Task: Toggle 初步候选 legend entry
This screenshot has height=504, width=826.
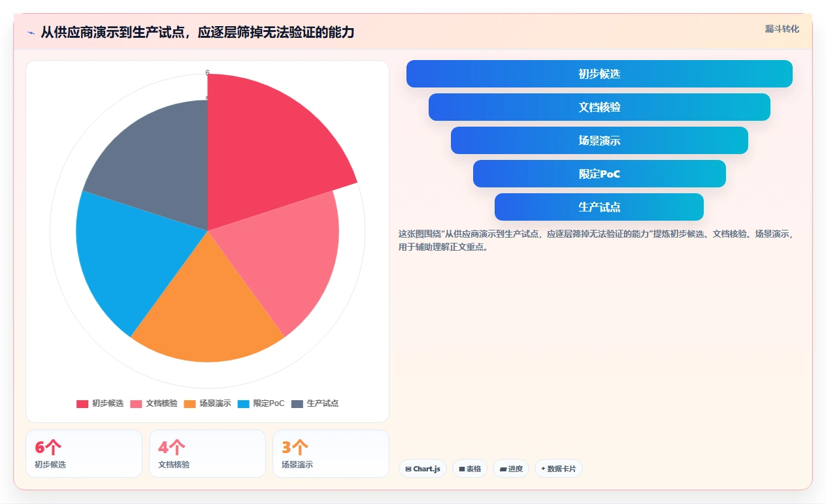Action: click(x=100, y=403)
